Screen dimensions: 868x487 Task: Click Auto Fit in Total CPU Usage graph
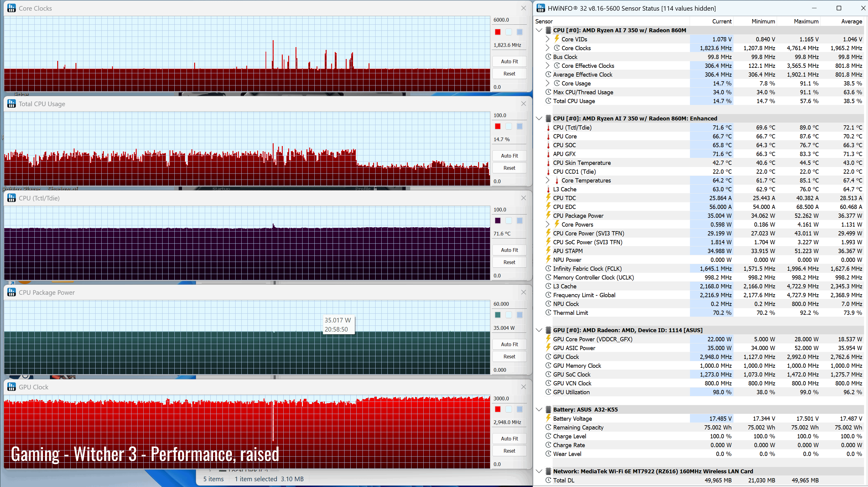coord(509,156)
